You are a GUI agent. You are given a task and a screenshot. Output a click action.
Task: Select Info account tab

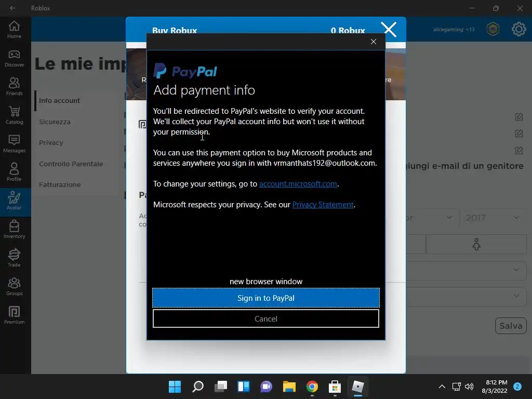[59, 100]
